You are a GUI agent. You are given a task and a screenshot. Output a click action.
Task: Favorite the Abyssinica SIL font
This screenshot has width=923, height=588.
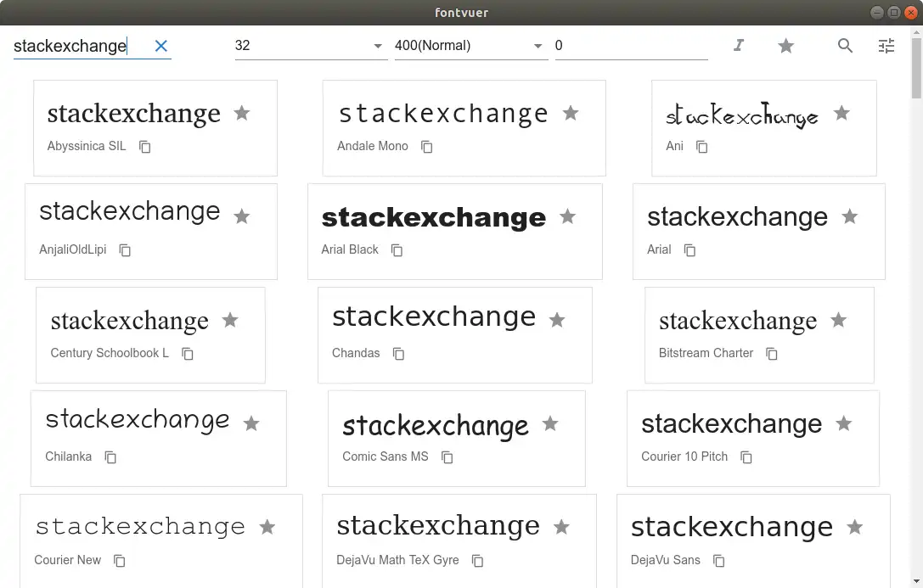(242, 113)
